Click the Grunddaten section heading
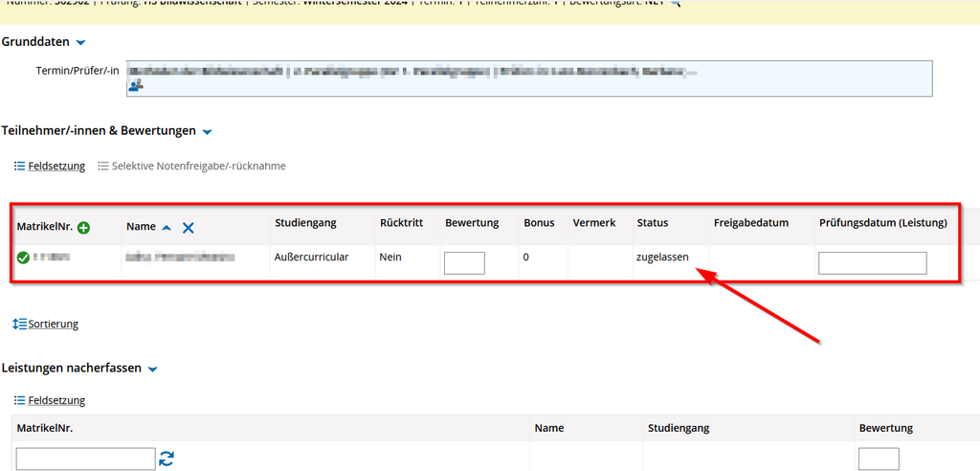This screenshot has width=980, height=471. tap(35, 42)
